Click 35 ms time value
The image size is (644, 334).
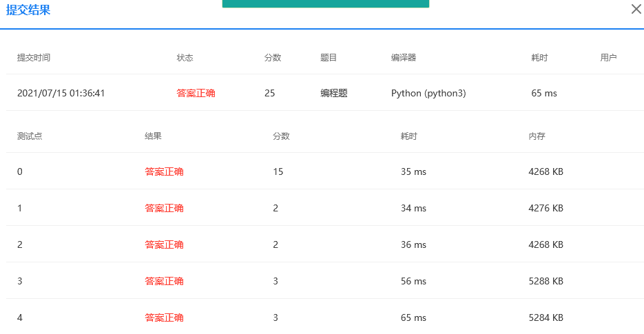click(x=413, y=171)
